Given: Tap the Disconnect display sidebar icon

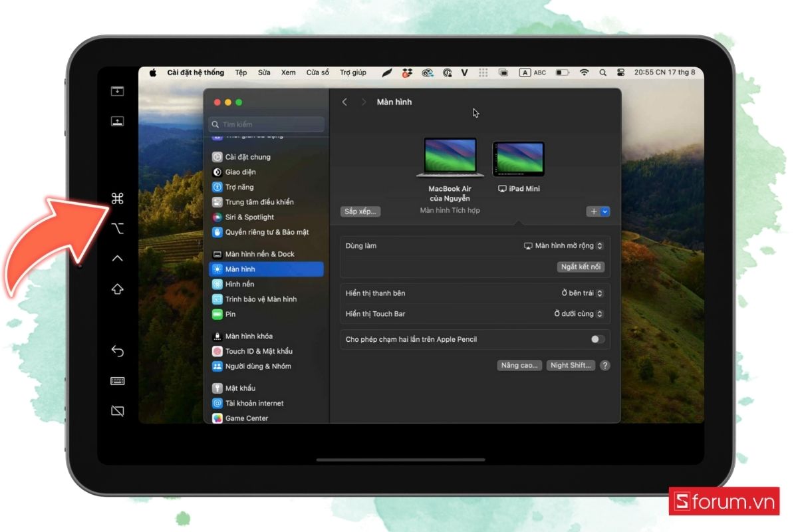Looking at the screenshot, I should pos(118,411).
